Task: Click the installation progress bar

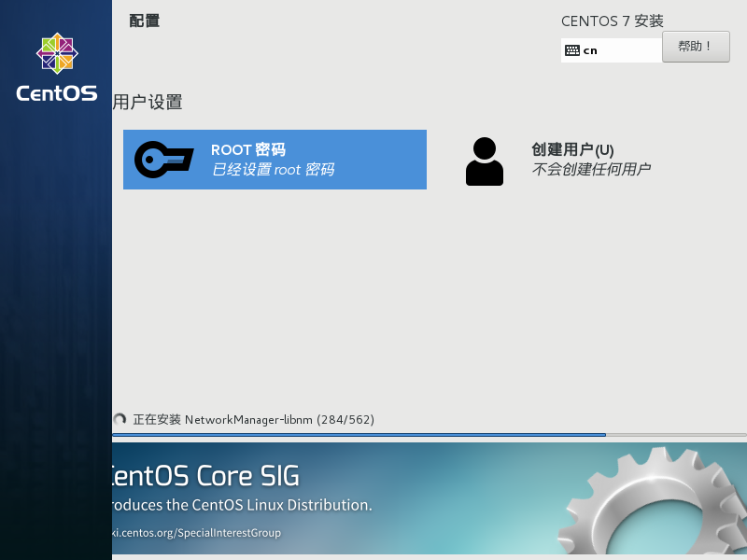Action: pyautogui.click(x=430, y=435)
